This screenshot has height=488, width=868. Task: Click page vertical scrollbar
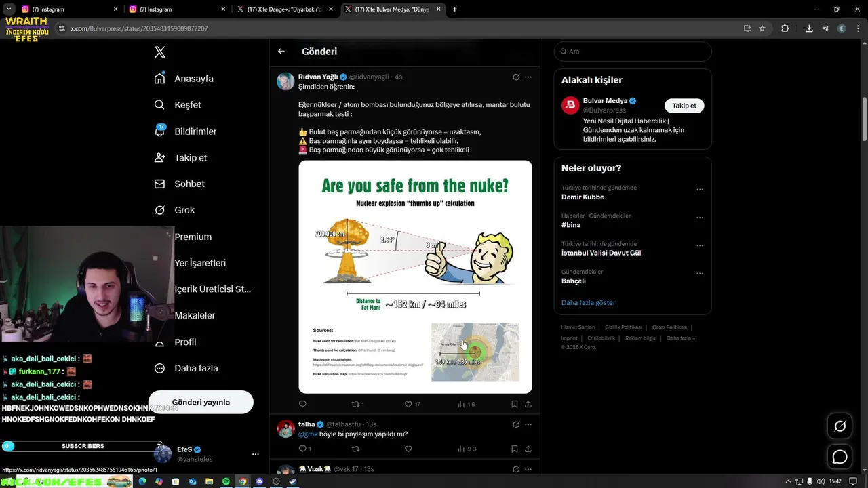pyautogui.click(x=865, y=119)
